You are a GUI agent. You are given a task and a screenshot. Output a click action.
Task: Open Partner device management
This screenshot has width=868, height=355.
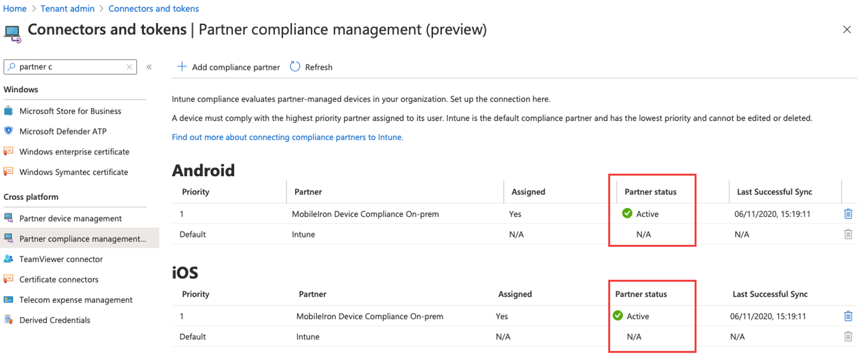(x=70, y=218)
